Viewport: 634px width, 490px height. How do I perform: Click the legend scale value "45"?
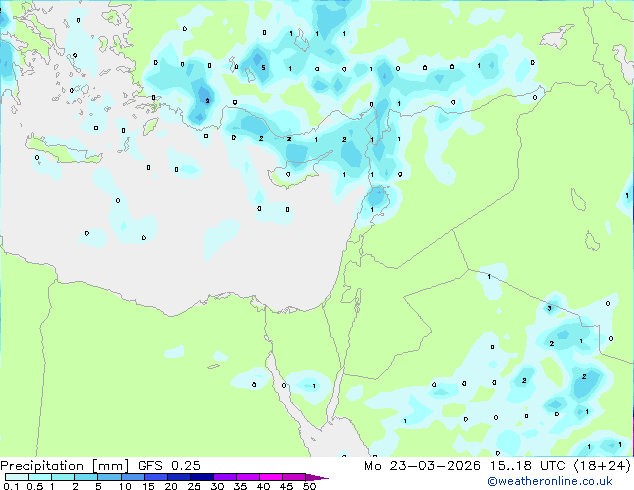click(x=286, y=486)
